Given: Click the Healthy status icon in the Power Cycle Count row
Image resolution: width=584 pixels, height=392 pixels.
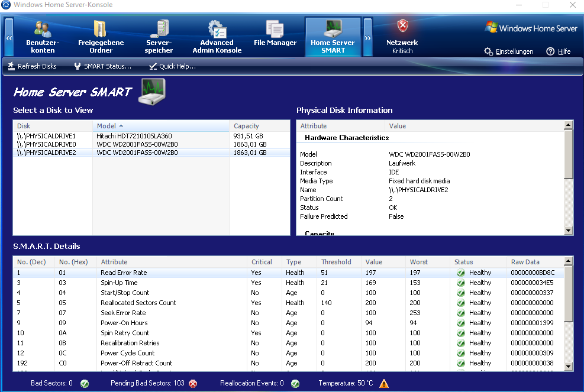Looking at the screenshot, I should pos(461,353).
